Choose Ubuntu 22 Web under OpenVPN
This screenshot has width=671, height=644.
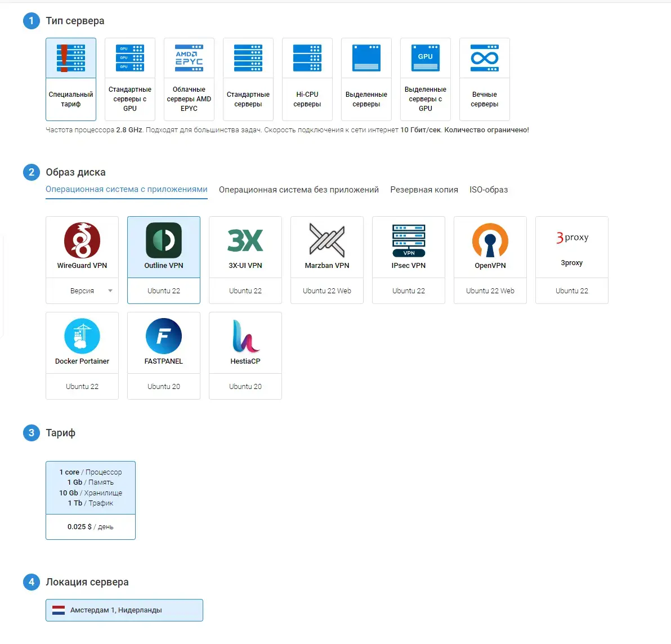click(490, 291)
